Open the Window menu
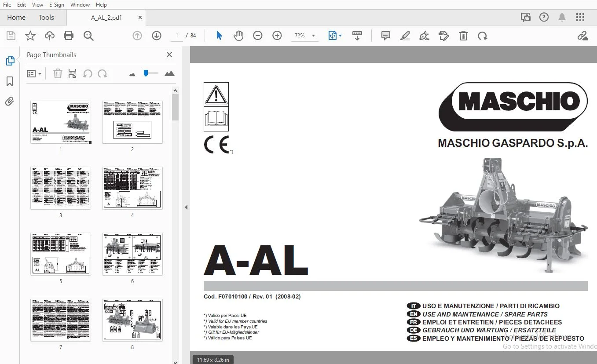This screenshot has height=364, width=597. pyautogui.click(x=80, y=5)
